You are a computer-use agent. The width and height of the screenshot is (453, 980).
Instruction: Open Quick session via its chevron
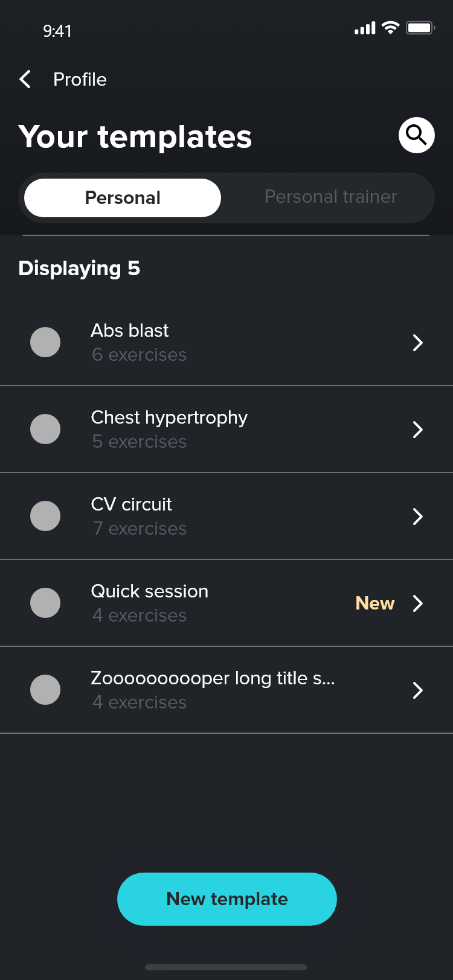point(417,603)
